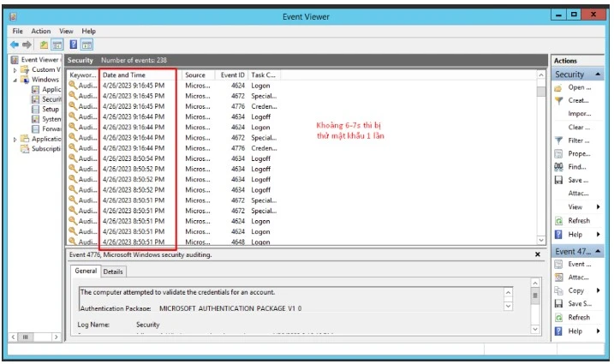Image resolution: width=614 pixels, height=364 pixels.
Task: Select the first Event ID 4776 row
Action: pyautogui.click(x=232, y=106)
